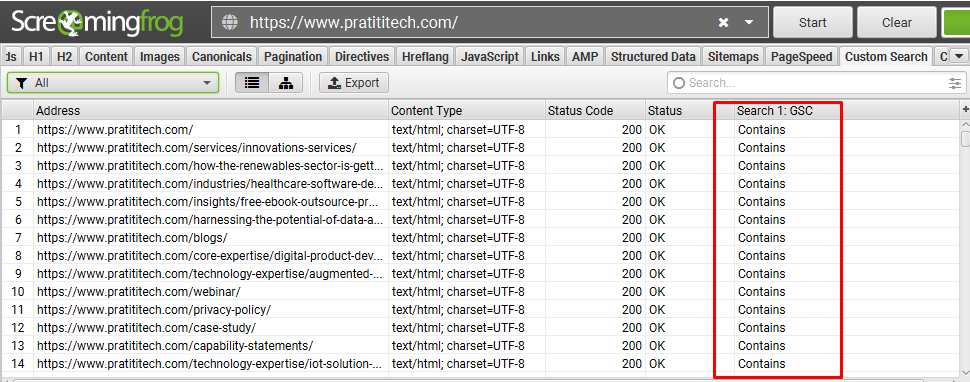Expand the tab overflow dropdown arrow
Screen dimensions: 970x382
pyautogui.click(x=958, y=57)
